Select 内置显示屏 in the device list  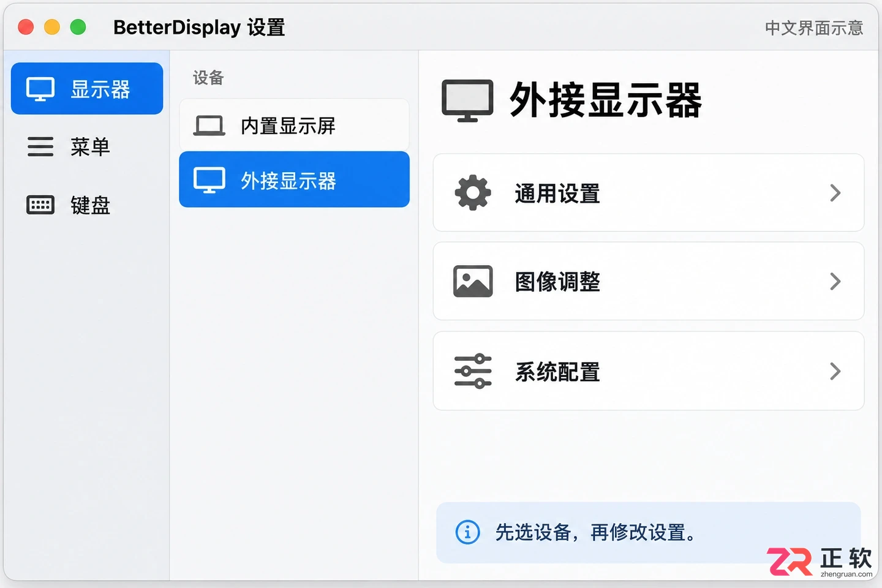[x=294, y=126]
